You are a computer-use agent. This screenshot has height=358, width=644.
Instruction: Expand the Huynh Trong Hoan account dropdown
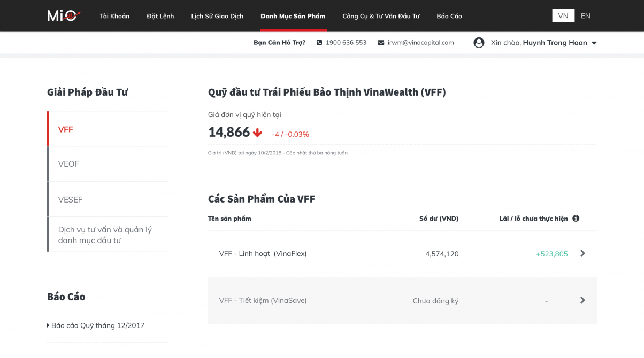pos(594,43)
